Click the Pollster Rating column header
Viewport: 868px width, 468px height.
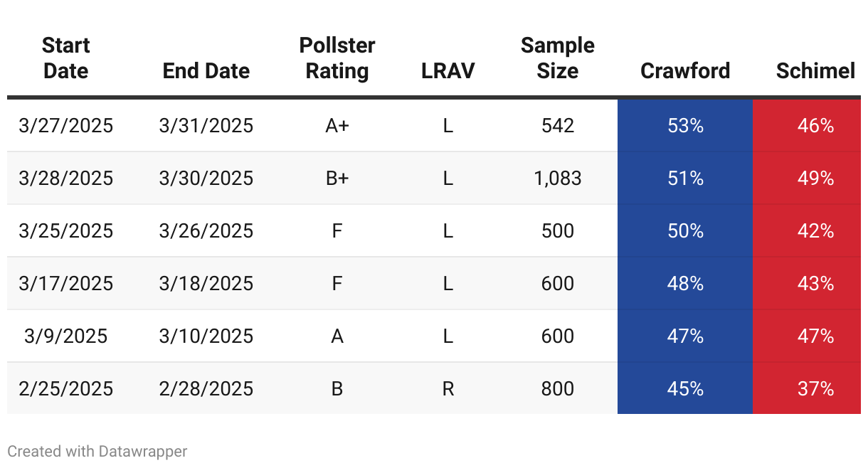(x=337, y=58)
